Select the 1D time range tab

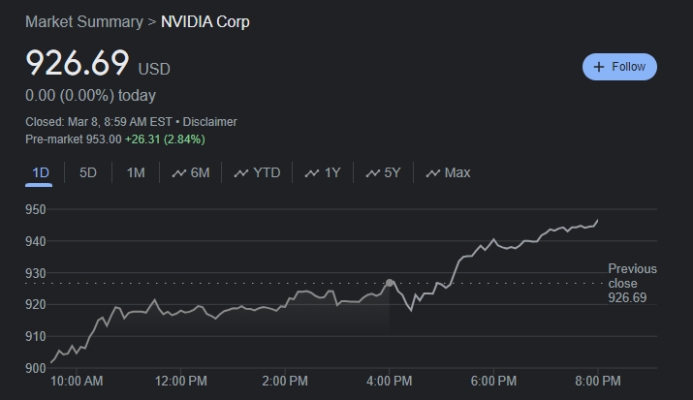pos(40,172)
